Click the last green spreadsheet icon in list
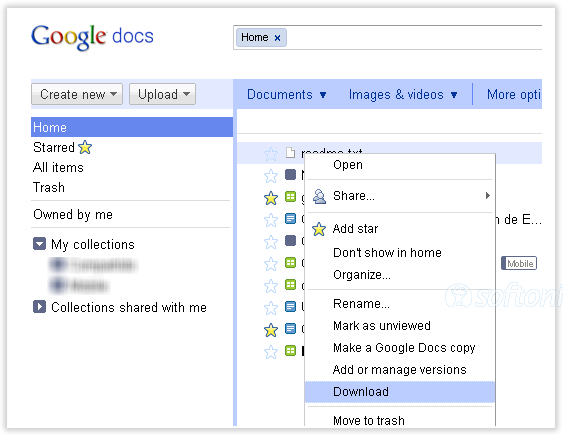 point(290,350)
